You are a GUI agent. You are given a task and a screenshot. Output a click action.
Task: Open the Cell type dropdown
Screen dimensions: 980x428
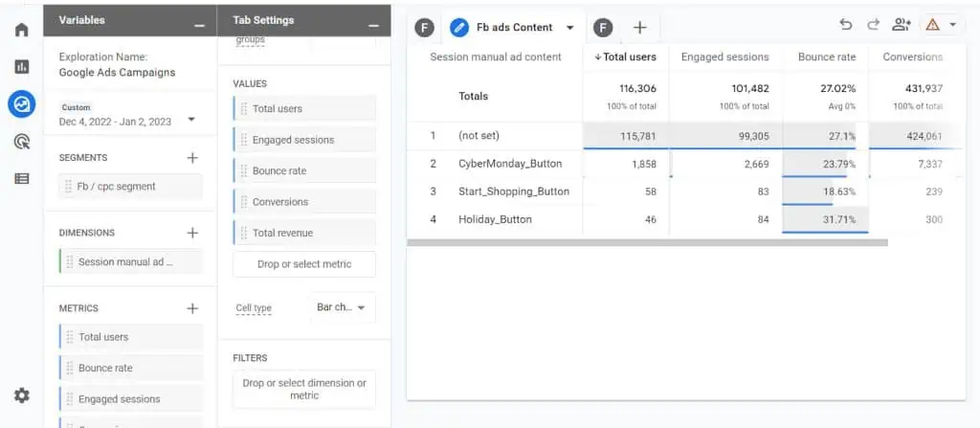(343, 307)
